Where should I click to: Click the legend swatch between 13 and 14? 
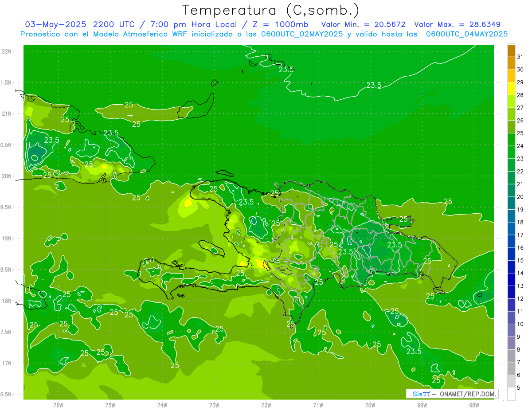(x=512, y=280)
